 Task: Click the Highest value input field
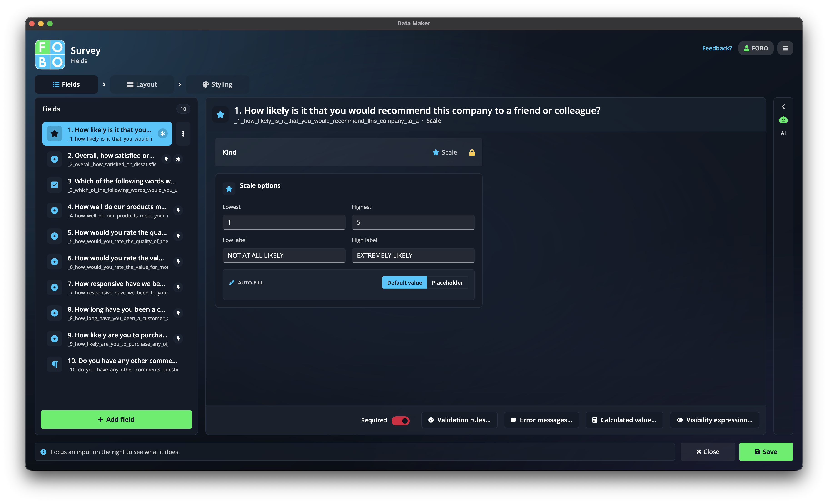coord(413,222)
